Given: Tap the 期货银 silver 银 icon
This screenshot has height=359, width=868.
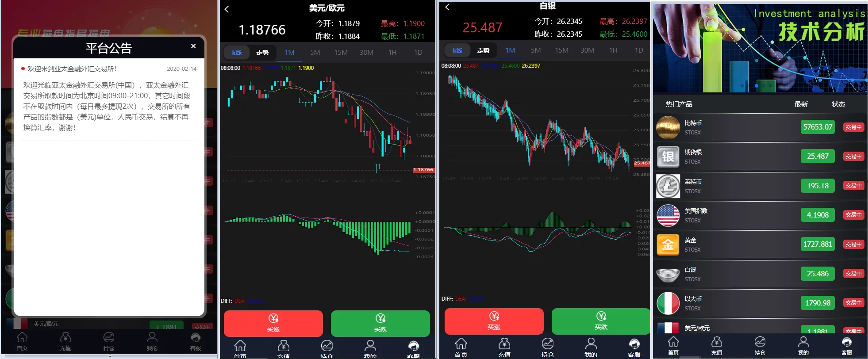Looking at the screenshot, I should (668, 157).
